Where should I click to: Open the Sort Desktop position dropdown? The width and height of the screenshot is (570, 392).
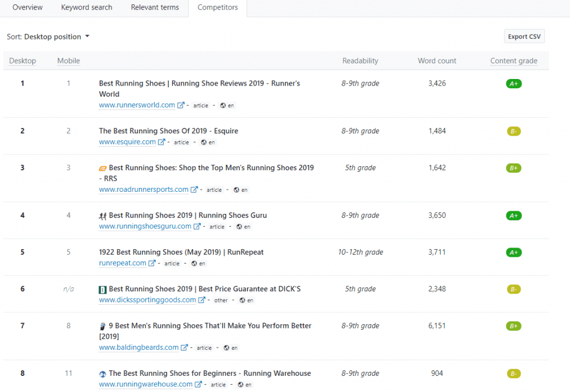tap(48, 37)
